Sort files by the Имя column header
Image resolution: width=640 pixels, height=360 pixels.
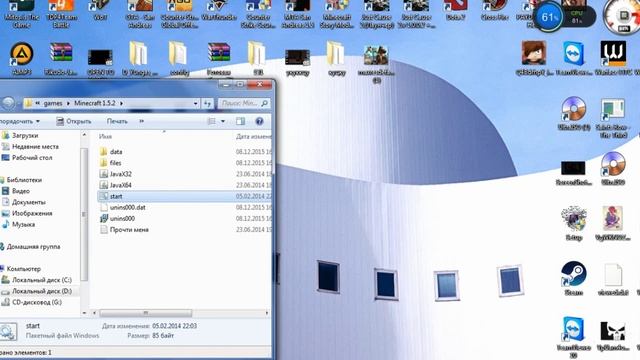click(x=105, y=136)
